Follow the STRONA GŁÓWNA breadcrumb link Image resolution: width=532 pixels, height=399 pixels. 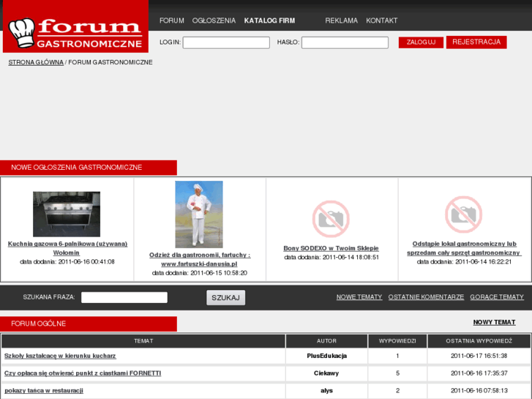(36, 62)
